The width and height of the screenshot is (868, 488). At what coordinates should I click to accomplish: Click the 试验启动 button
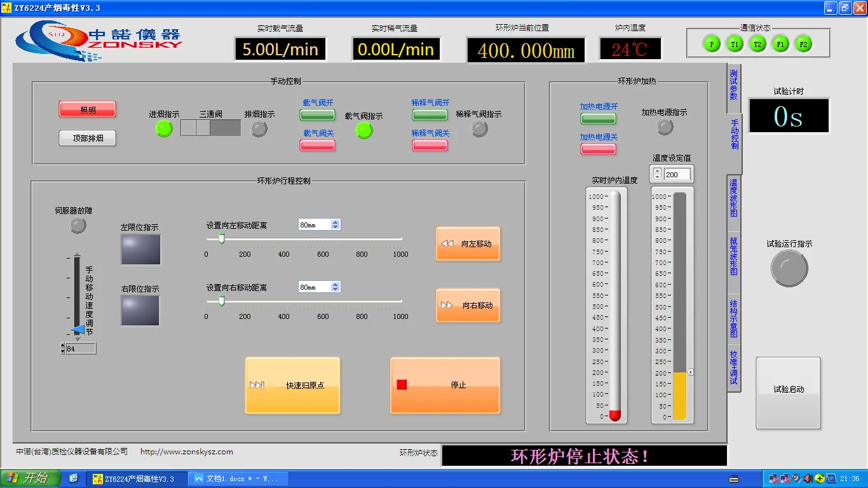coord(788,390)
